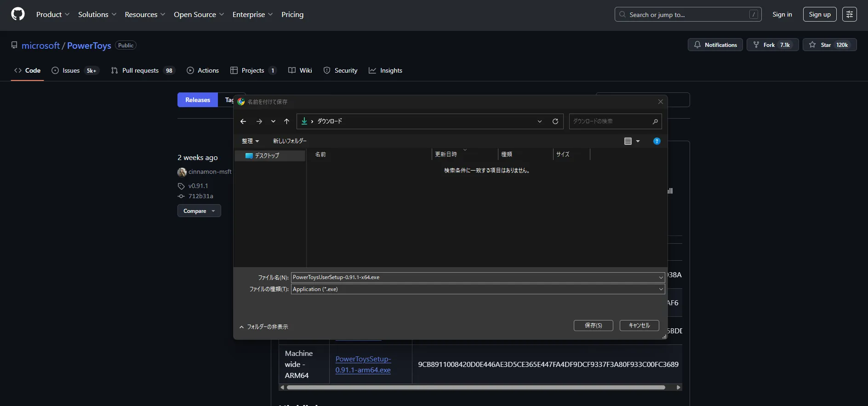The width and height of the screenshot is (868, 406).
Task: Open the dialog help question-mark icon
Action: (x=657, y=141)
